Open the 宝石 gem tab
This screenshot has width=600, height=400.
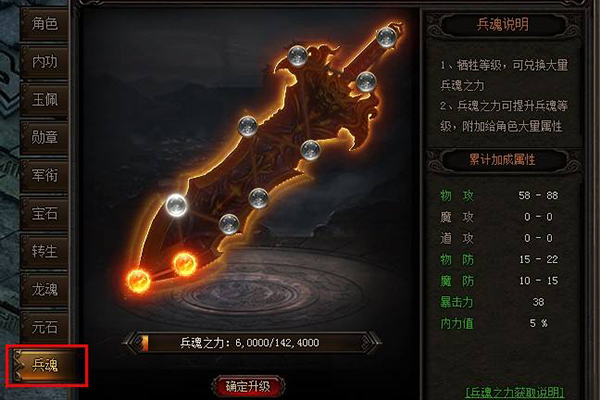[44, 213]
